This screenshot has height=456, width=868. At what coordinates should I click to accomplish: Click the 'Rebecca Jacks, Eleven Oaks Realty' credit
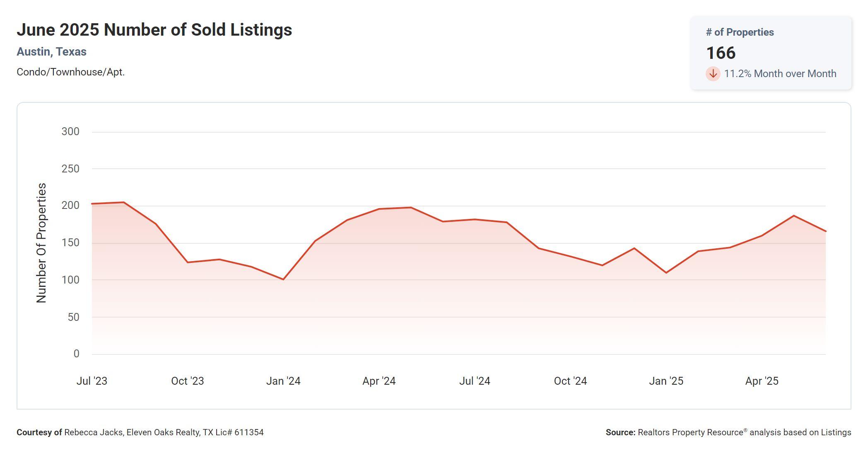(132, 432)
